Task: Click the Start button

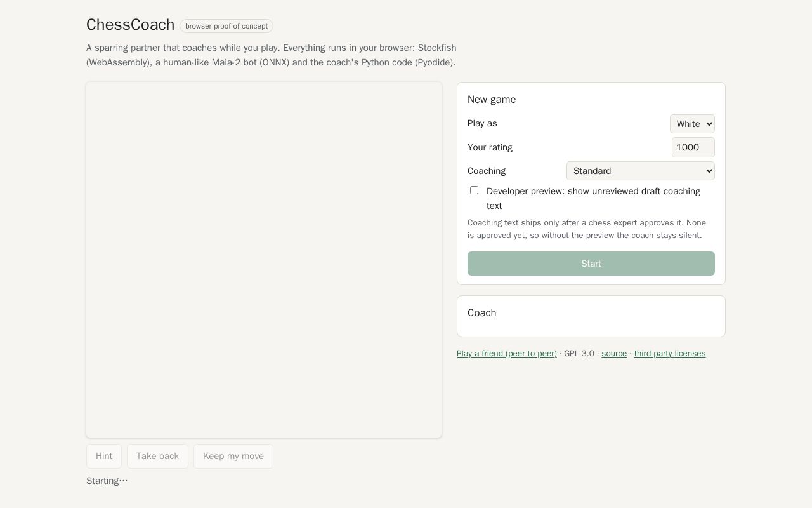Action: (591, 264)
